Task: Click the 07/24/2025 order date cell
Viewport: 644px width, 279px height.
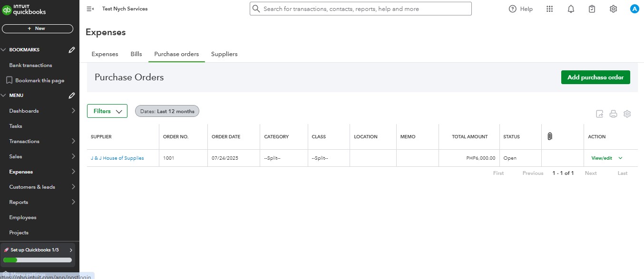Action: 225,158
